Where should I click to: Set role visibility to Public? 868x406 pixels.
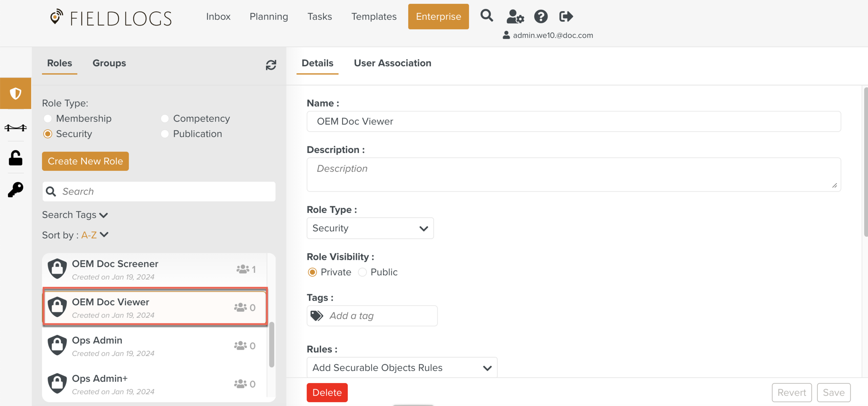[x=362, y=272]
